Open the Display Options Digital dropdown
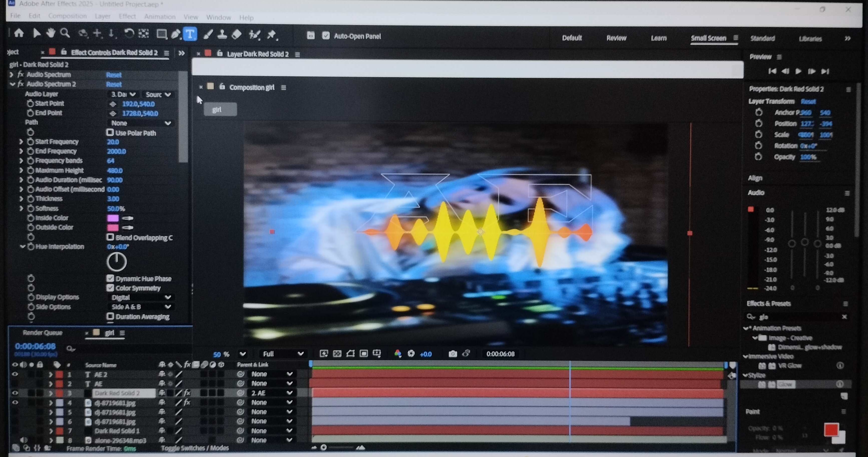The width and height of the screenshot is (868, 457). tap(141, 297)
